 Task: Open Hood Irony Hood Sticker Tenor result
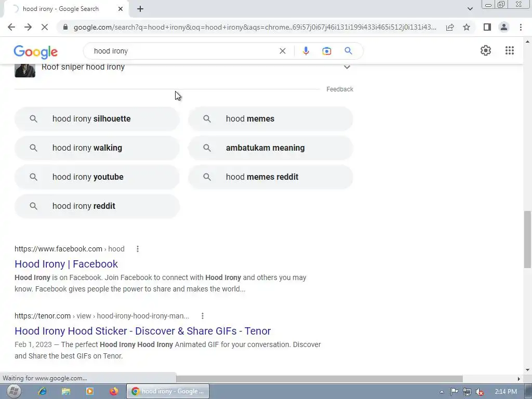[142, 331]
